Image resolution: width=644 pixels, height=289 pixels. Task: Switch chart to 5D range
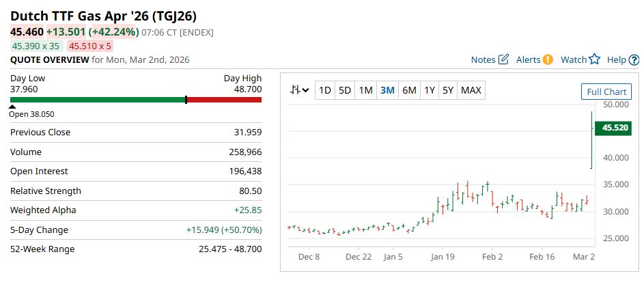tap(345, 90)
